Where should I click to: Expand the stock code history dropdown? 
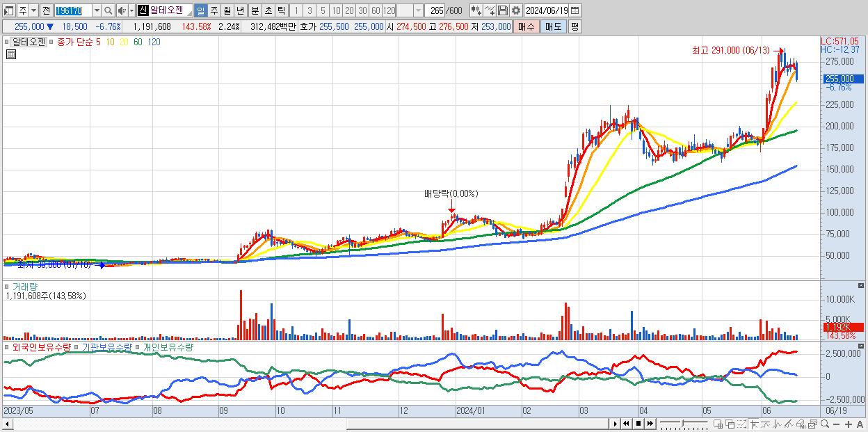tap(97, 10)
